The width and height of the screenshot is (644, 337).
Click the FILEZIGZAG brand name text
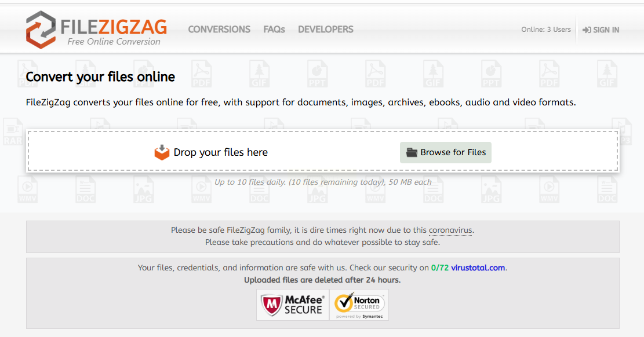pyautogui.click(x=114, y=27)
